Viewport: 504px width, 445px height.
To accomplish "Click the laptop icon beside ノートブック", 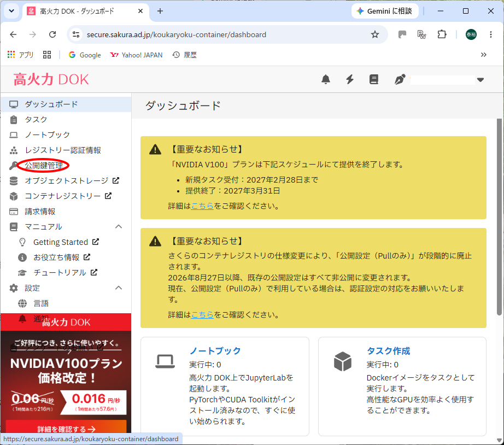I will (x=14, y=135).
